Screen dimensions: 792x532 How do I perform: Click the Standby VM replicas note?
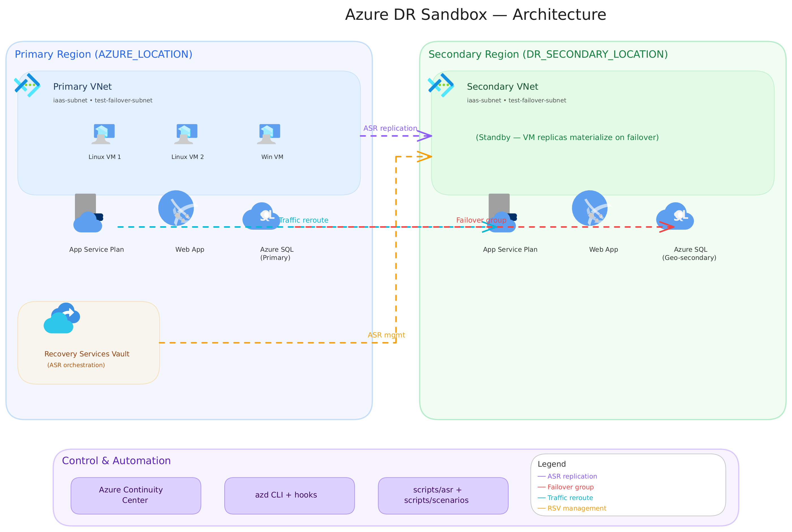pyautogui.click(x=567, y=137)
